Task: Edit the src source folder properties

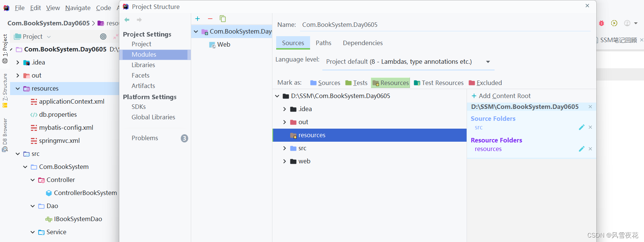Action: pyautogui.click(x=581, y=128)
